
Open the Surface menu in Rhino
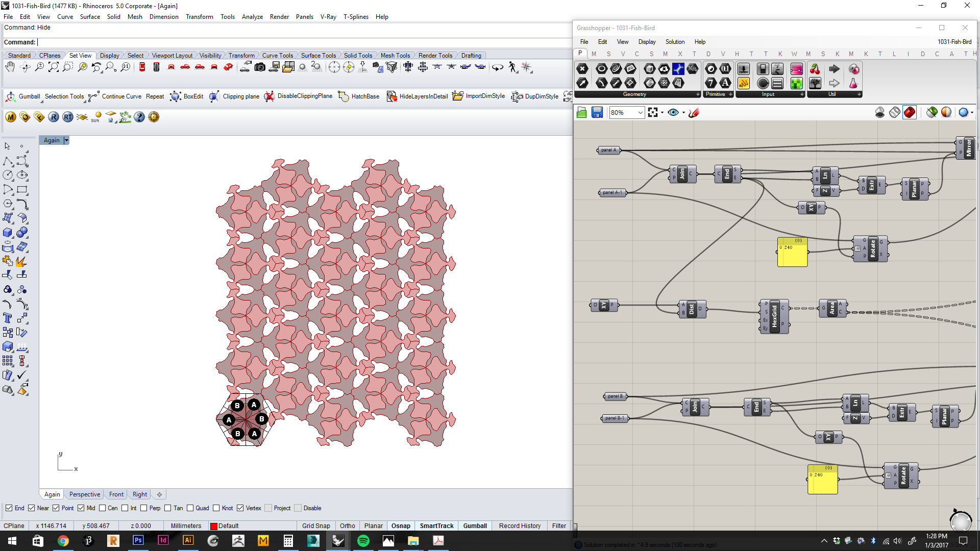tap(90, 17)
